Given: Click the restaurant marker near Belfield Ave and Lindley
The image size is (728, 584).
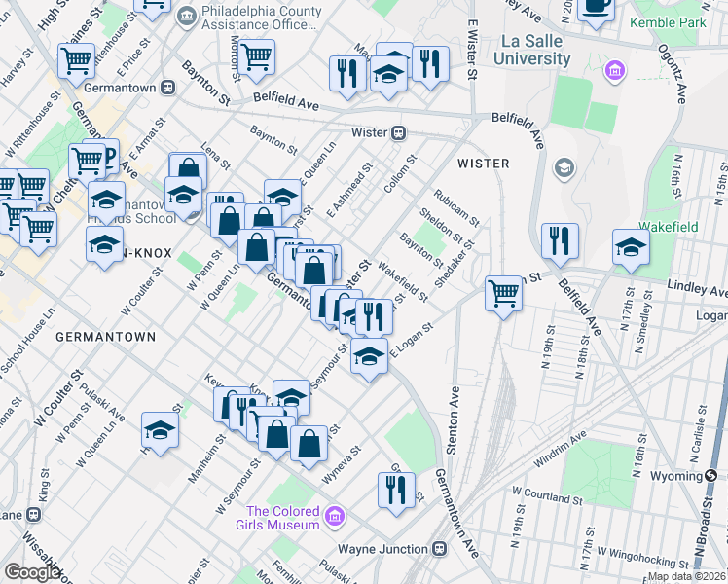Looking at the screenshot, I should coord(560,245).
